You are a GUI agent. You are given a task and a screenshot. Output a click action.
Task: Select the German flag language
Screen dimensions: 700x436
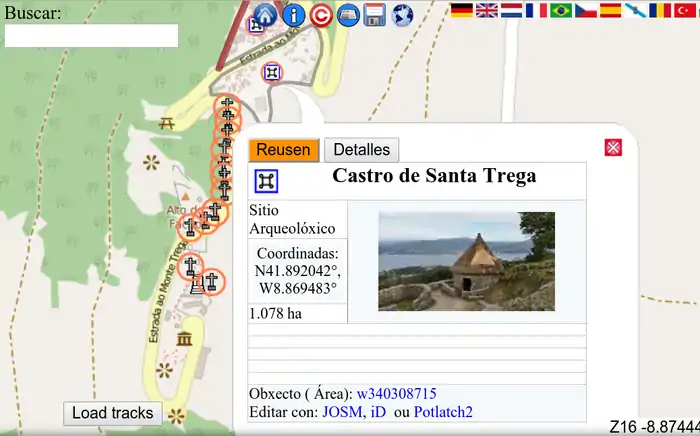pyautogui.click(x=461, y=10)
